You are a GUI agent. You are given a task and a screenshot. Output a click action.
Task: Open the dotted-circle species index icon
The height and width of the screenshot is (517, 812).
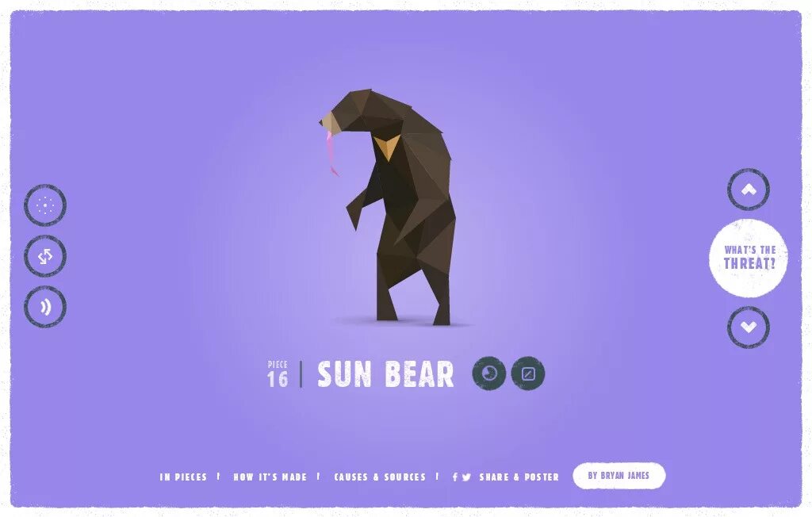tap(45, 205)
